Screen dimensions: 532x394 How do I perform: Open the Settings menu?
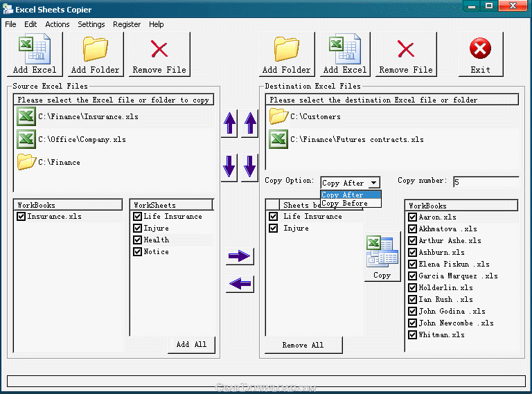[91, 24]
